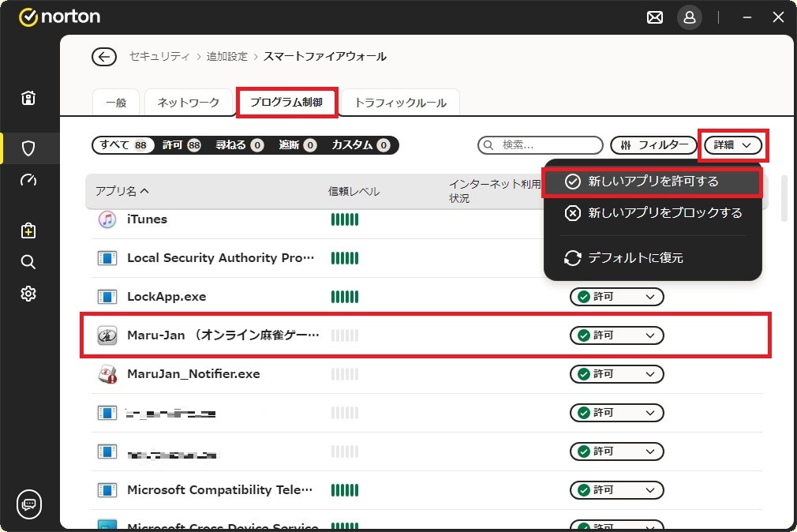Screen dimensions: 797x532
Task: Click the 信頼レベル column header
Action: point(354,191)
